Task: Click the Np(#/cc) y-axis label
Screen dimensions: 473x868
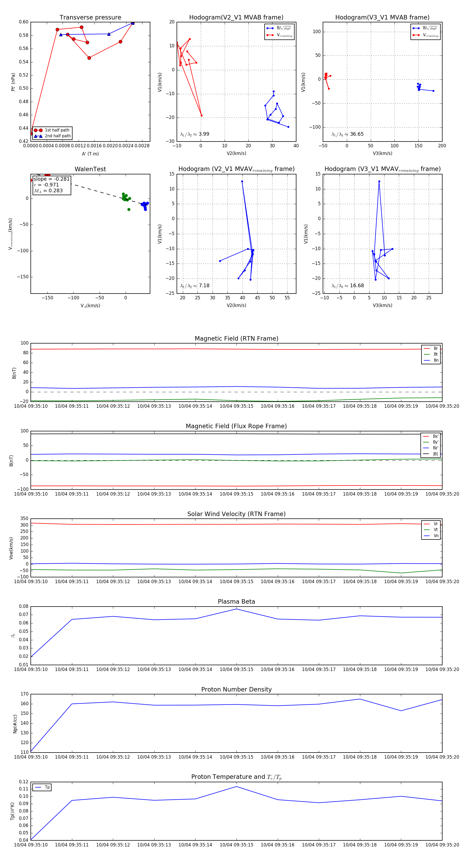Action: tap(15, 724)
